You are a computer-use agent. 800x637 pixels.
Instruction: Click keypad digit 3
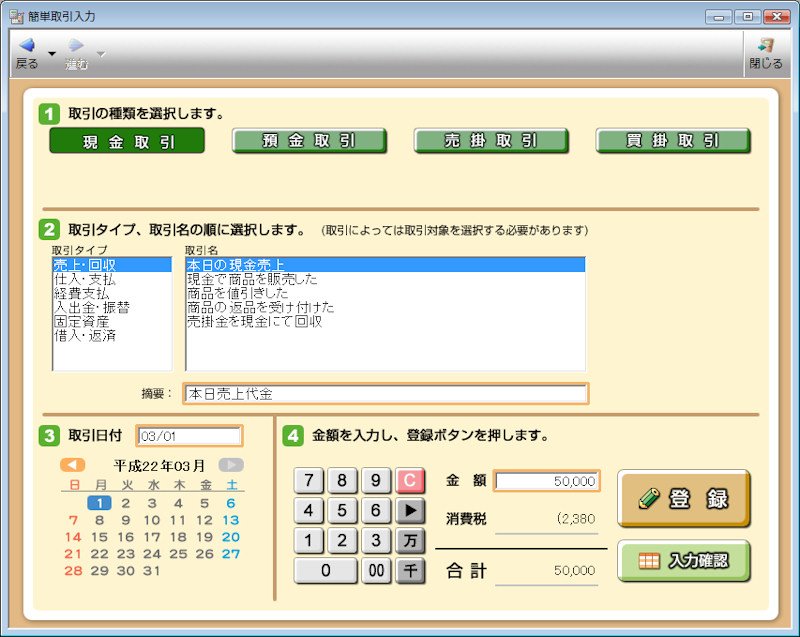376,540
